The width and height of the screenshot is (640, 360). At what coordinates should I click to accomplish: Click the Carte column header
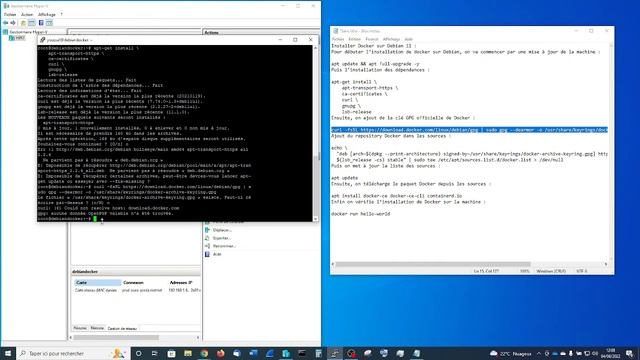point(98,282)
